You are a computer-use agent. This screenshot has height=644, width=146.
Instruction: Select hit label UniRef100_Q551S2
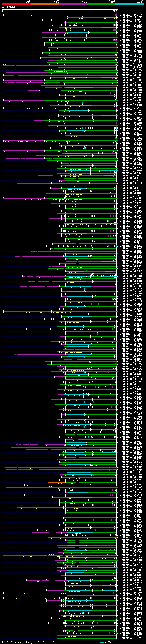click(x=131, y=535)
